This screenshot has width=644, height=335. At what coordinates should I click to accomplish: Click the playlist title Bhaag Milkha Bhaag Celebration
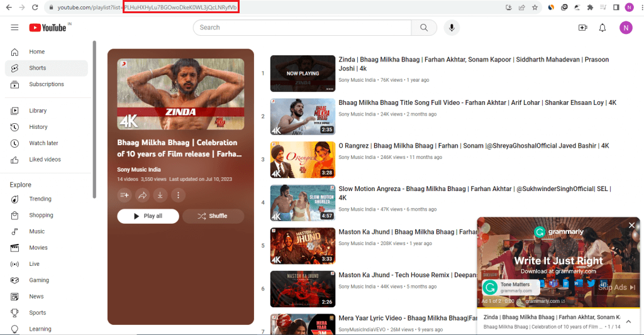[x=179, y=148]
